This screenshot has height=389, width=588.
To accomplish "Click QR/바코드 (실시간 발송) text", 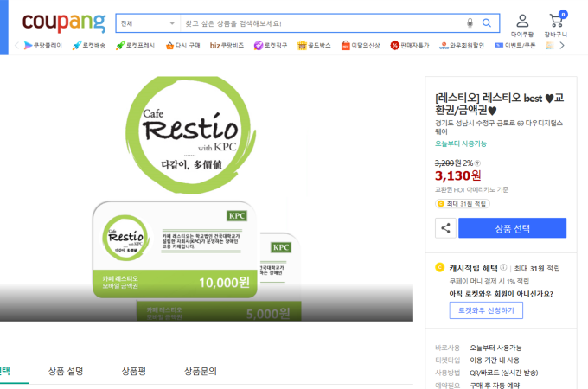I will pyautogui.click(x=503, y=373).
